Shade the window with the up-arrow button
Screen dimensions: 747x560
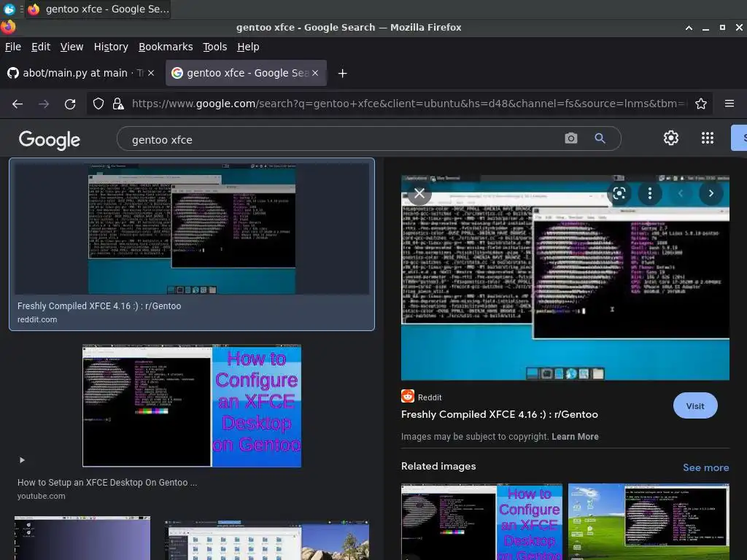pos(689,28)
